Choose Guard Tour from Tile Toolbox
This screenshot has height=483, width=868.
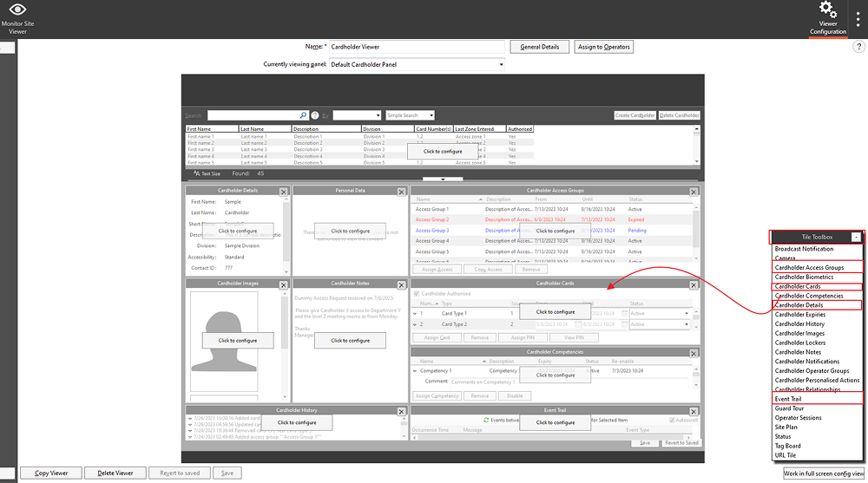pyautogui.click(x=789, y=408)
